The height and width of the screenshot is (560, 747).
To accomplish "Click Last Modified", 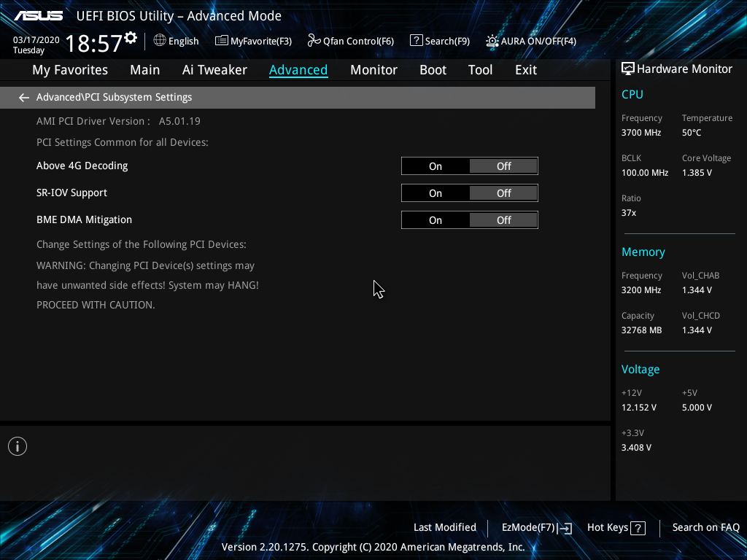I will [444, 528].
